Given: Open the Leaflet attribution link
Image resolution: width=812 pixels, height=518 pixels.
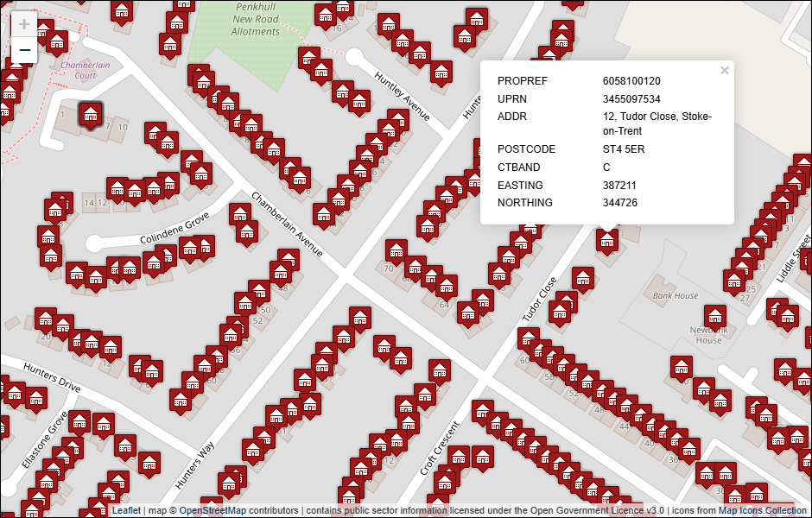Looking at the screenshot, I should click(126, 510).
